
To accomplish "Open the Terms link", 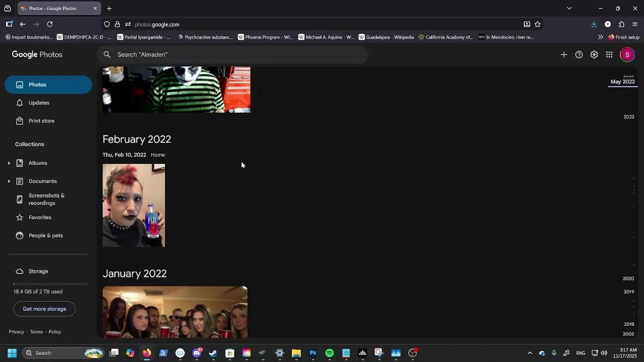I will (36, 332).
